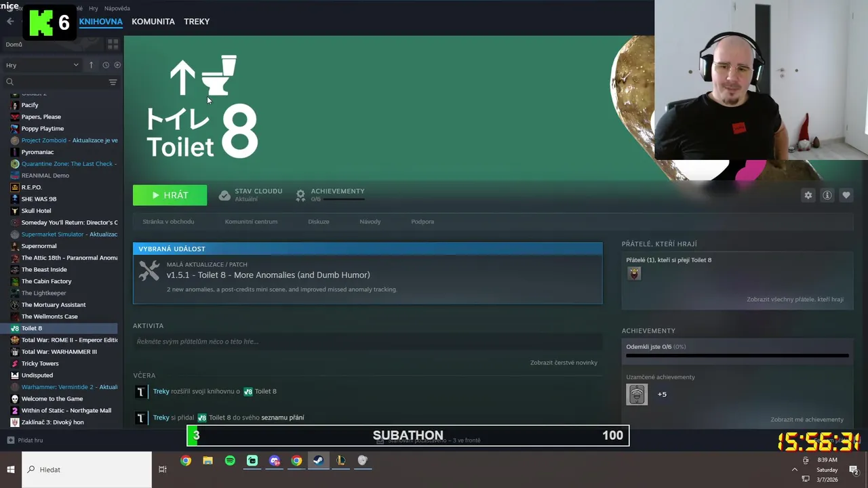Click Zobrazit mé achievementy link

(x=807, y=420)
